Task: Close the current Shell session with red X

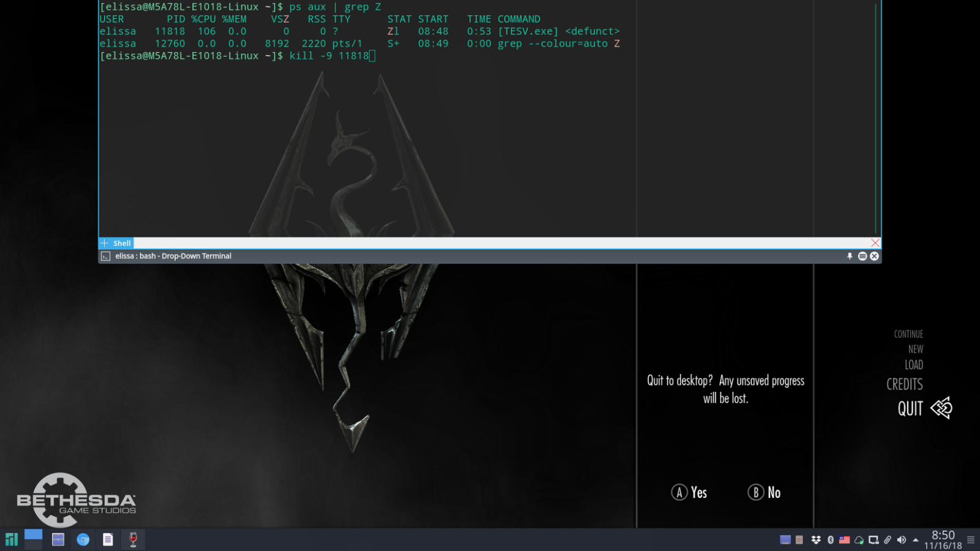Action: (x=875, y=243)
